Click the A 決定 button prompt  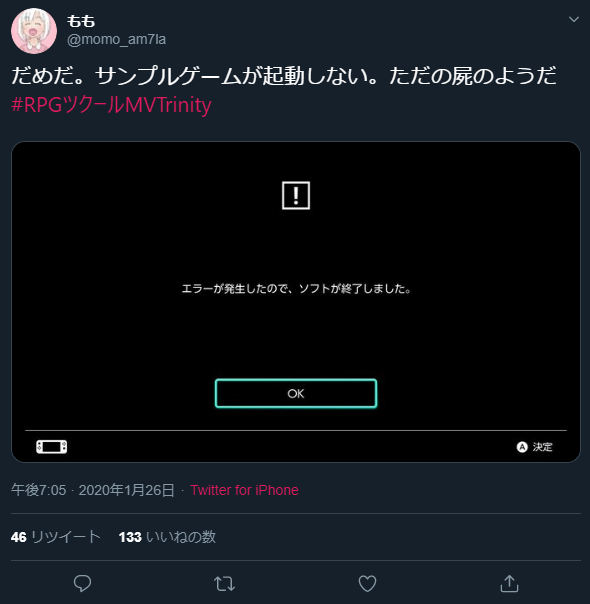(535, 447)
